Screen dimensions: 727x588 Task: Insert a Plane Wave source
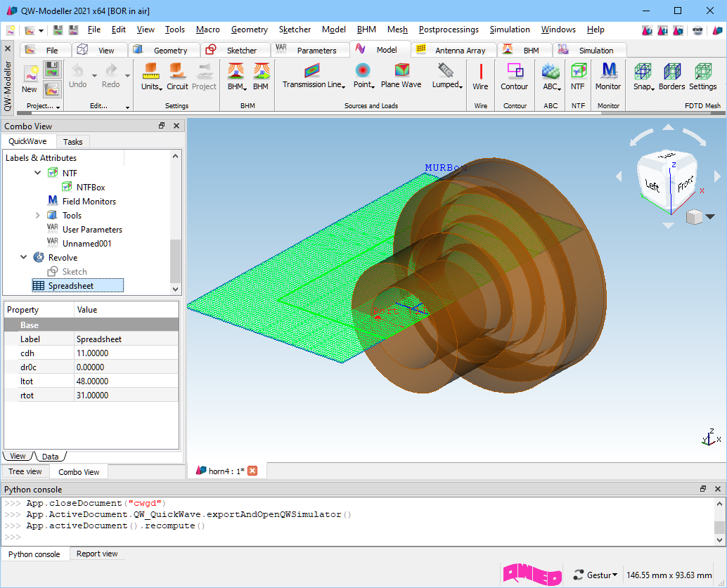tap(401, 76)
